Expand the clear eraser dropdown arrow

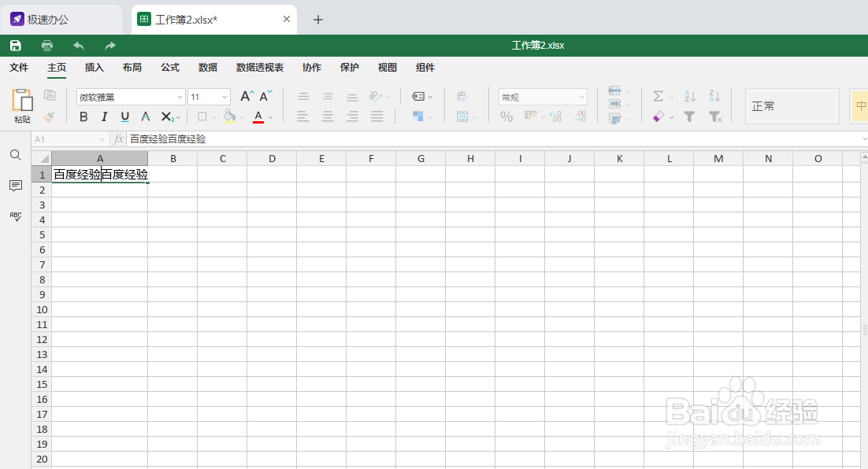(672, 117)
